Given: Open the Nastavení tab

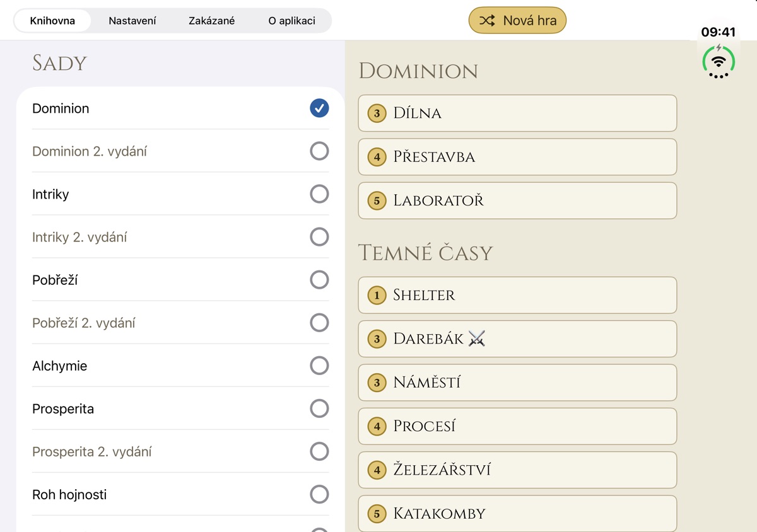Looking at the screenshot, I should pos(132,21).
